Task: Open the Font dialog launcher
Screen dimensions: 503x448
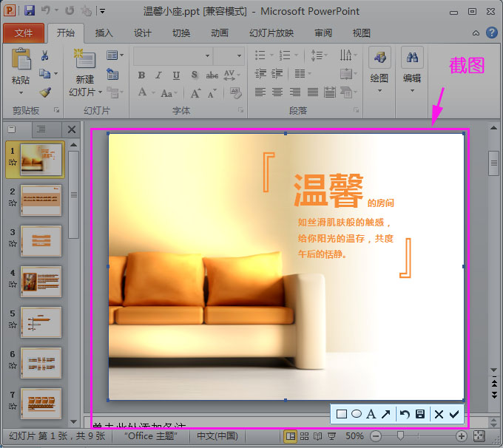Action: click(240, 110)
